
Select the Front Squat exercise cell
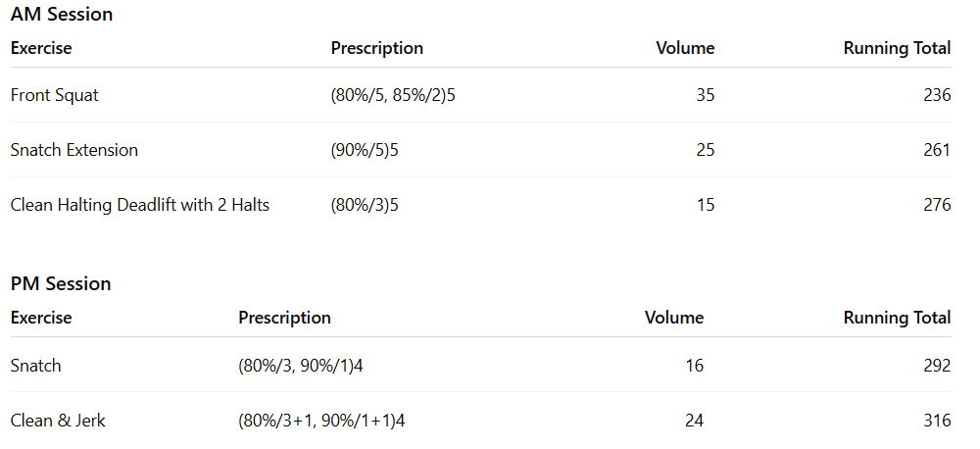55,95
